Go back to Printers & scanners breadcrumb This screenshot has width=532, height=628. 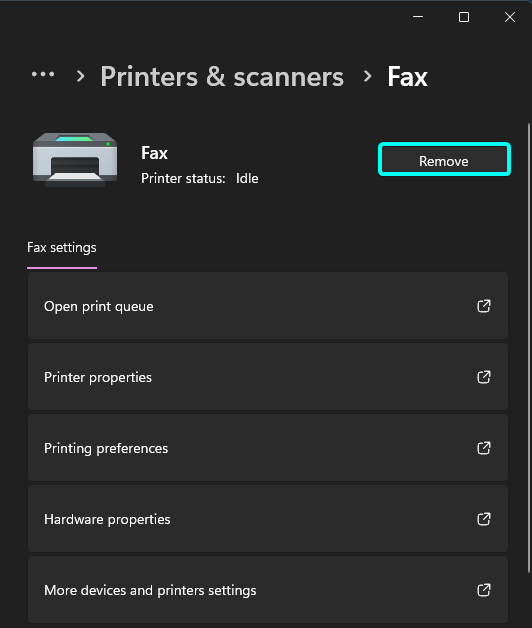click(x=222, y=76)
